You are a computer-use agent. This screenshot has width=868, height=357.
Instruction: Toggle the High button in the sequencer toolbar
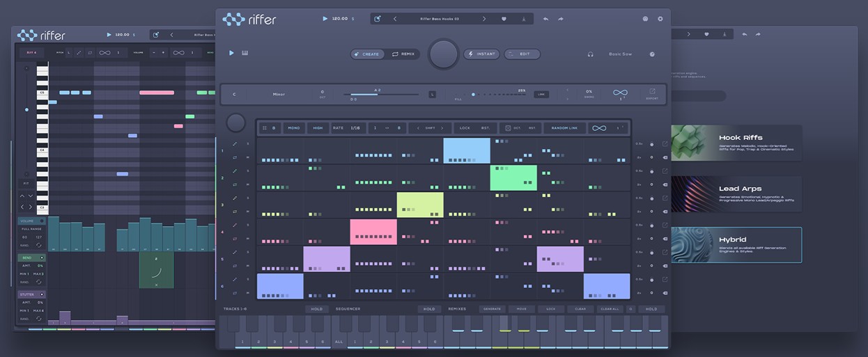coord(318,128)
